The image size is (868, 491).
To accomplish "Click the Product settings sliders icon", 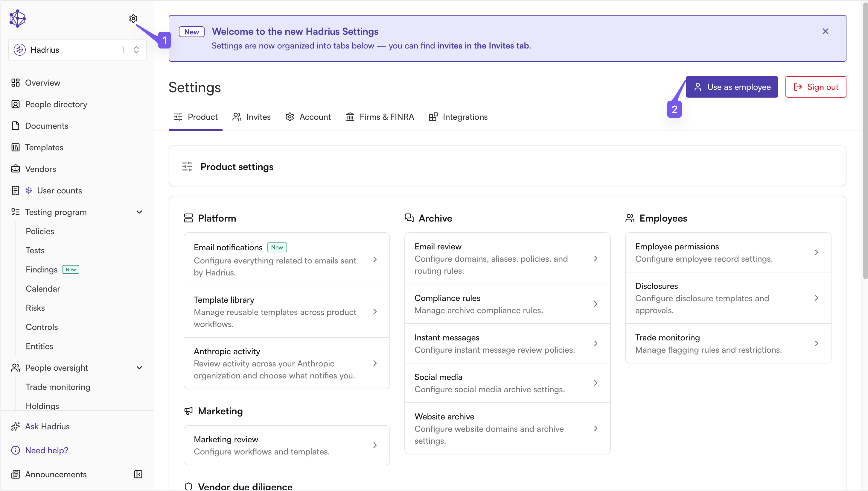I will tap(187, 166).
